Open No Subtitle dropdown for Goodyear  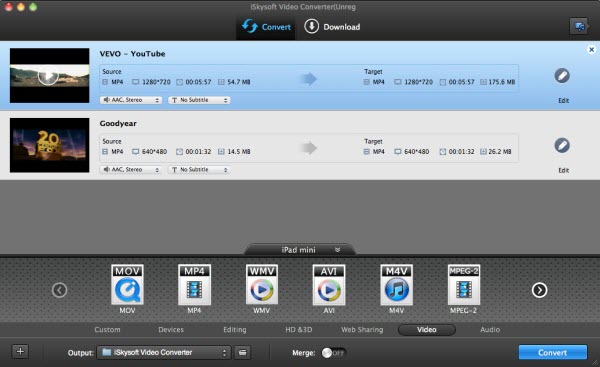pos(199,170)
